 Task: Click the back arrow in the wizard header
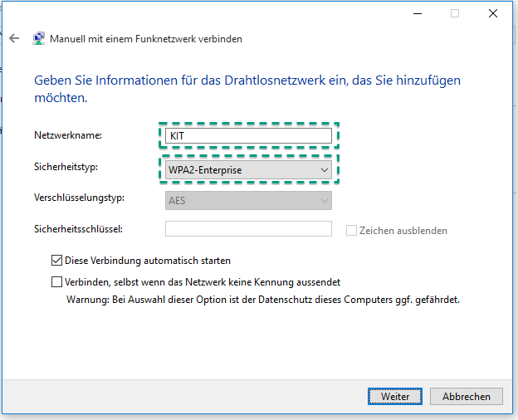[14, 38]
